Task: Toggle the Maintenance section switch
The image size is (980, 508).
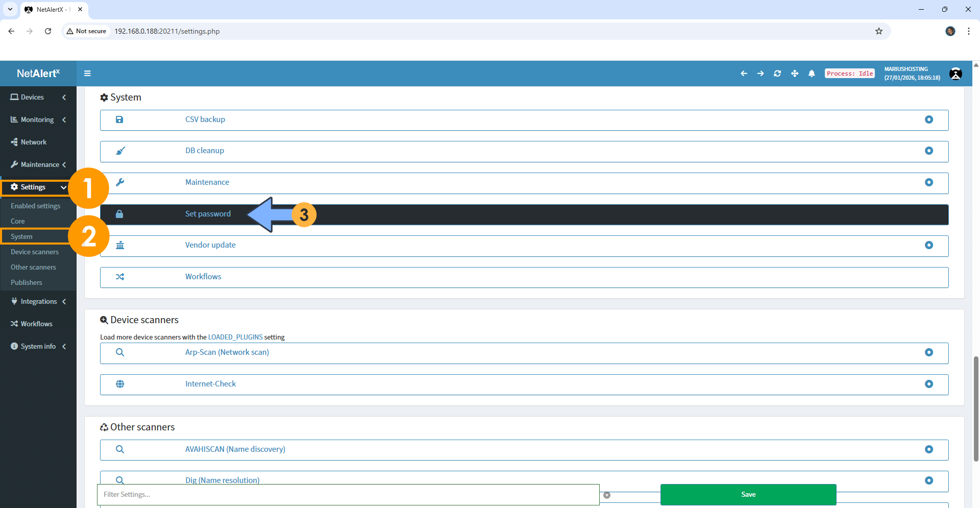Action: [929, 182]
